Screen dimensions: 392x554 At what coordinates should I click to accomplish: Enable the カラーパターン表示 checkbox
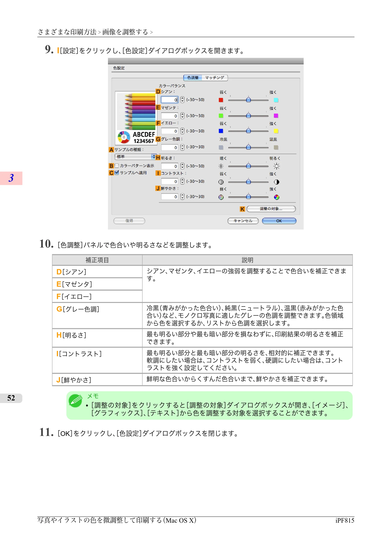117,165
